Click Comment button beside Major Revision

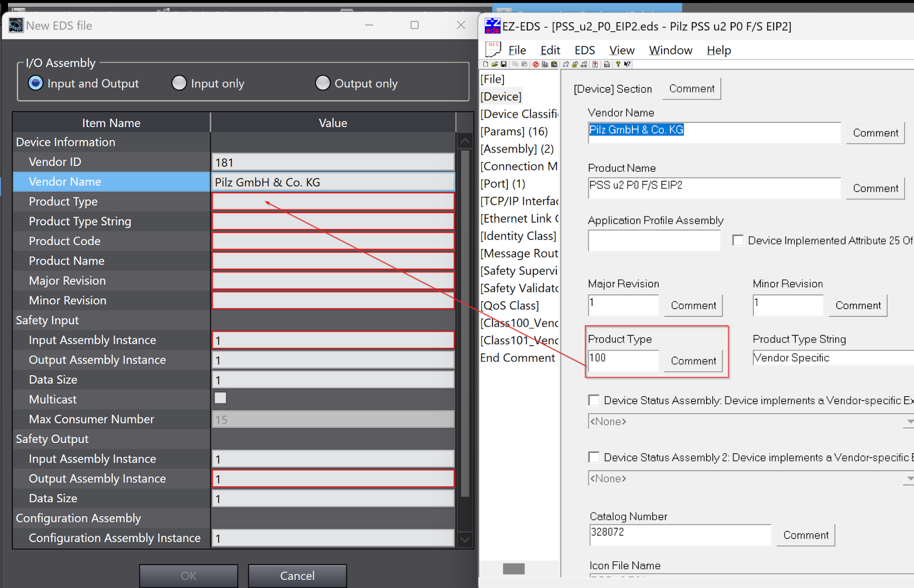(693, 305)
